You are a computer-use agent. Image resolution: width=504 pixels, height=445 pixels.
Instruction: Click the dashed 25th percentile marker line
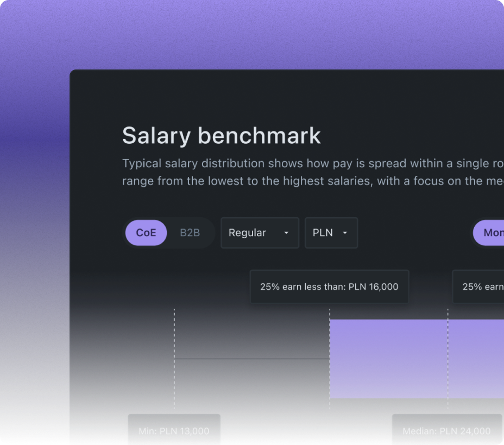point(329,358)
